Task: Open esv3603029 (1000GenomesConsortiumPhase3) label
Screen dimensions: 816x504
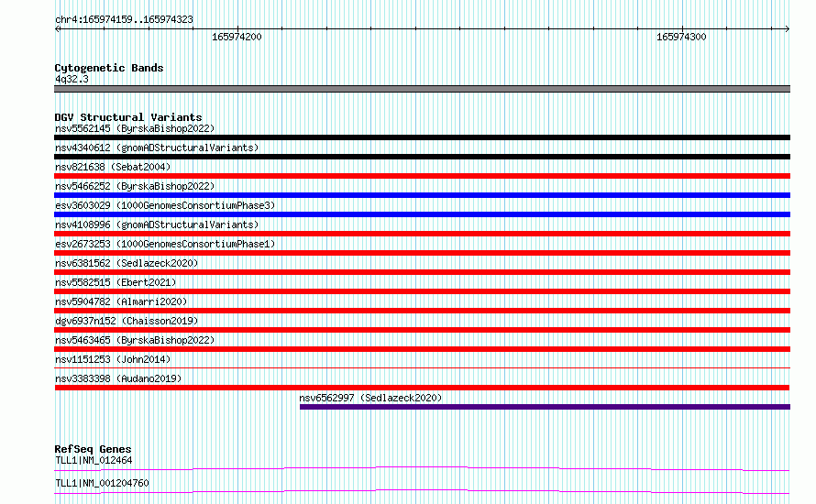Action: [x=165, y=205]
